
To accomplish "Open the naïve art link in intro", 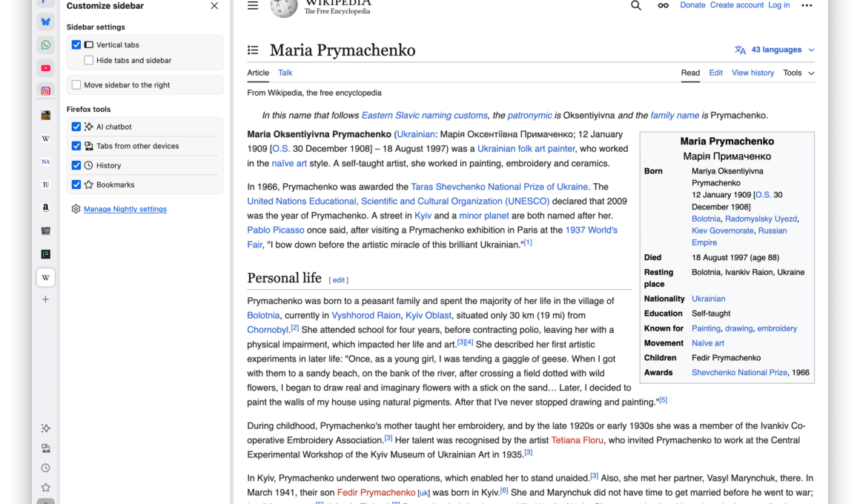I will pos(289,164).
